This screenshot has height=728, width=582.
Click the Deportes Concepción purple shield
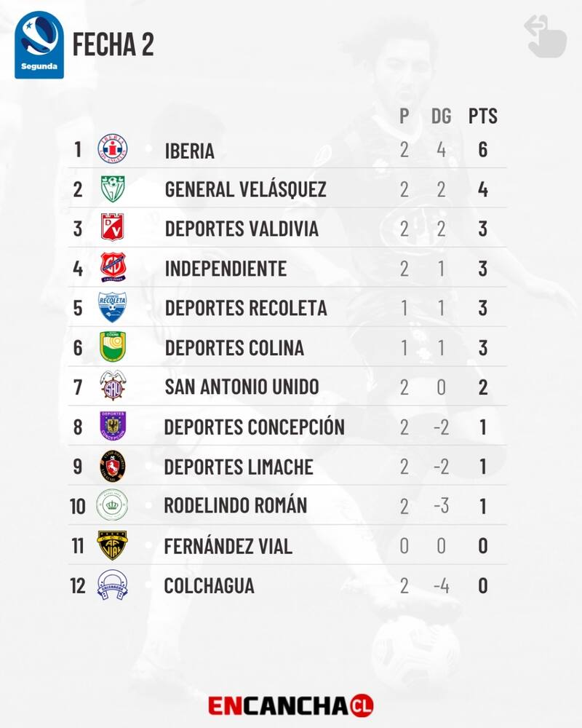pyautogui.click(x=113, y=425)
